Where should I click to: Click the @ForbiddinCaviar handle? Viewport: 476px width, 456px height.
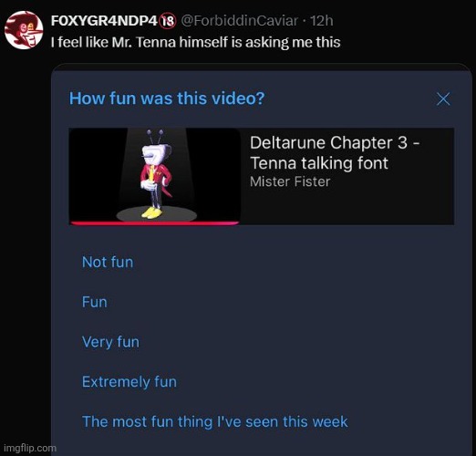[x=240, y=21]
